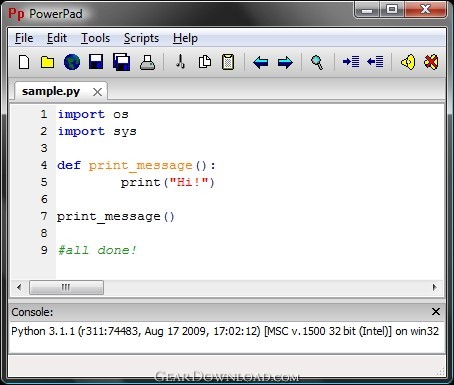Screen dimensions: 454x385
Task: Open the Tools menu
Action: click(95, 38)
